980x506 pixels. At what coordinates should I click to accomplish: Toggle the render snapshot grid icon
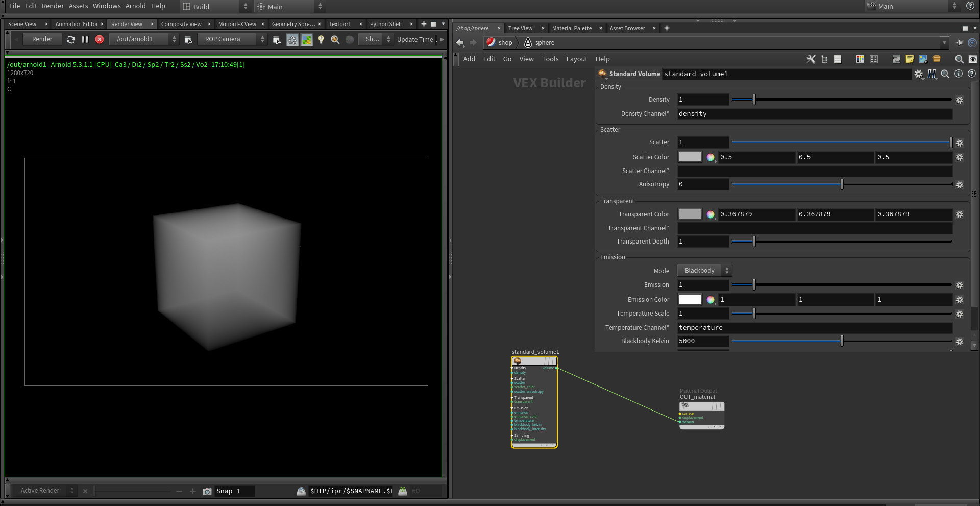coord(307,39)
